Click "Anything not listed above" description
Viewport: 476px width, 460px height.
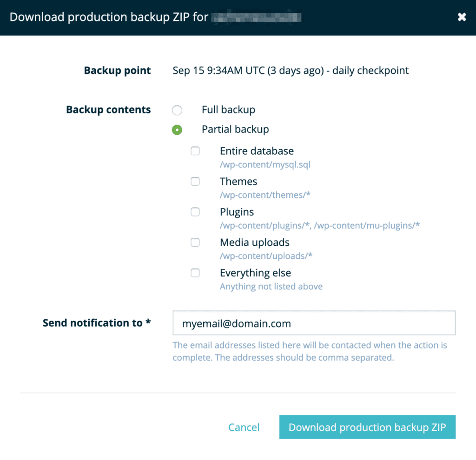pos(271,287)
